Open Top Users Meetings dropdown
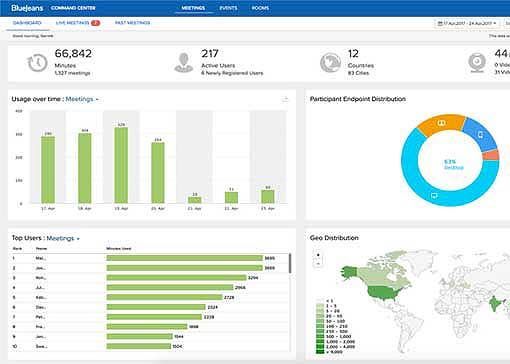 pyautogui.click(x=63, y=238)
